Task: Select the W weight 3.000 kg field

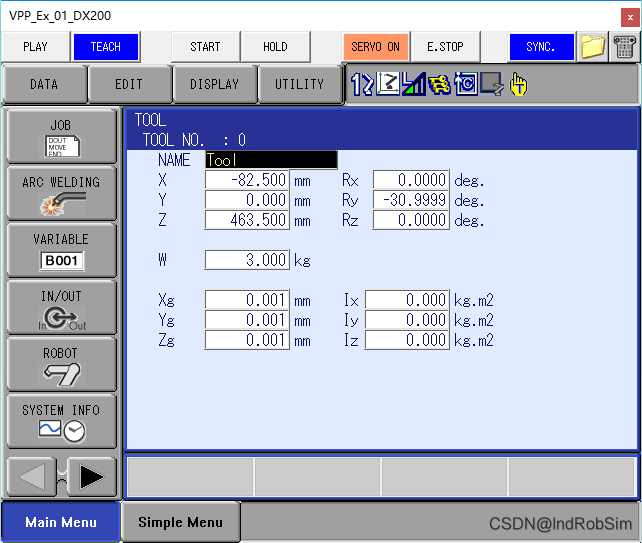Action: tap(247, 260)
